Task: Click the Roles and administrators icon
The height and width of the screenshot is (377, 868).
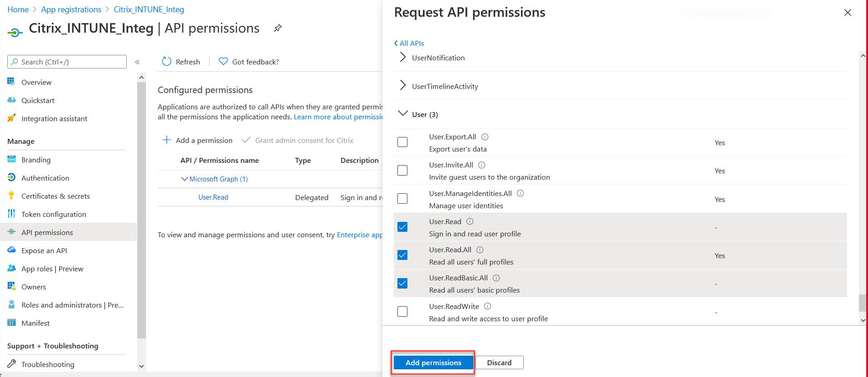Action: pyautogui.click(x=11, y=304)
